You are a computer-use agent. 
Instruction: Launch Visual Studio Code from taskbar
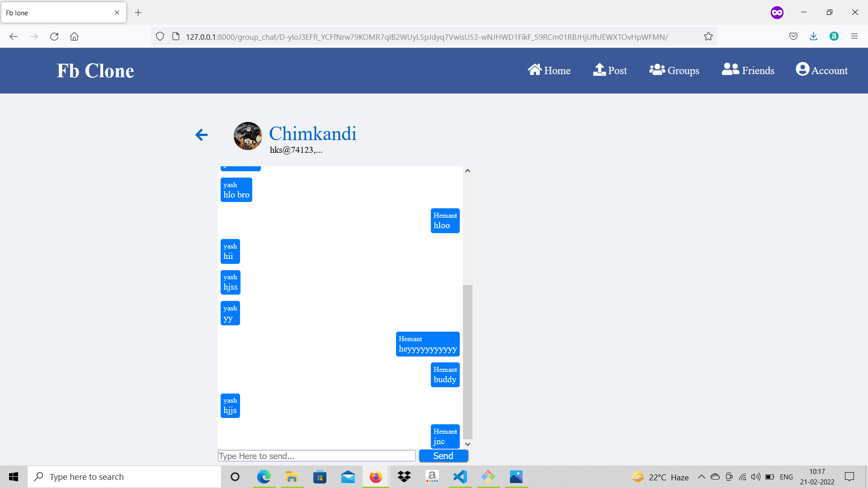460,477
